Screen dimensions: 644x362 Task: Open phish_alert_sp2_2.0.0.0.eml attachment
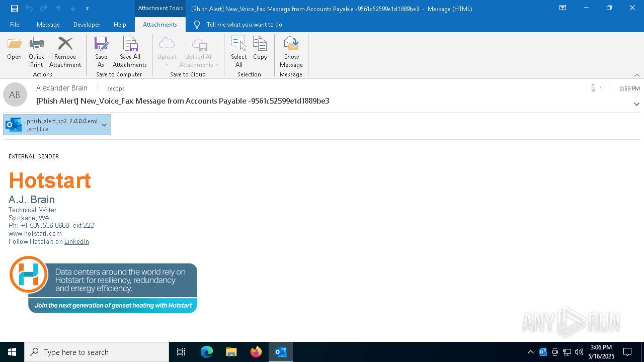pyautogui.click(x=51, y=125)
